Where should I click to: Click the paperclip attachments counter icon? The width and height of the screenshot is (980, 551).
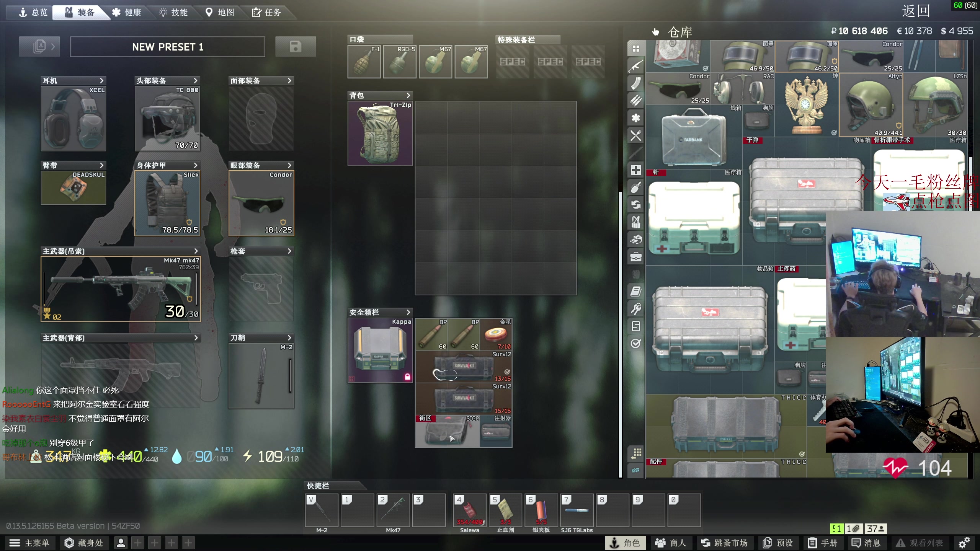[x=853, y=528]
